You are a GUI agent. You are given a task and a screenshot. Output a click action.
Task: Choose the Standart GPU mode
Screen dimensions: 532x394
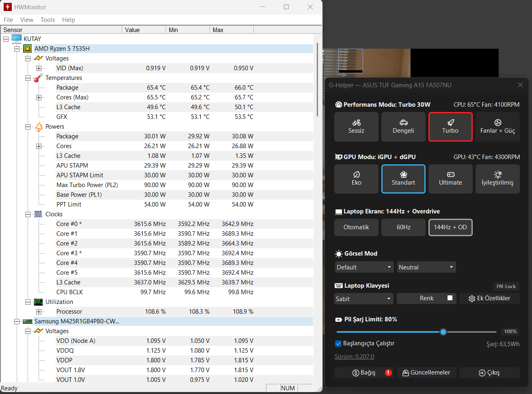(403, 179)
